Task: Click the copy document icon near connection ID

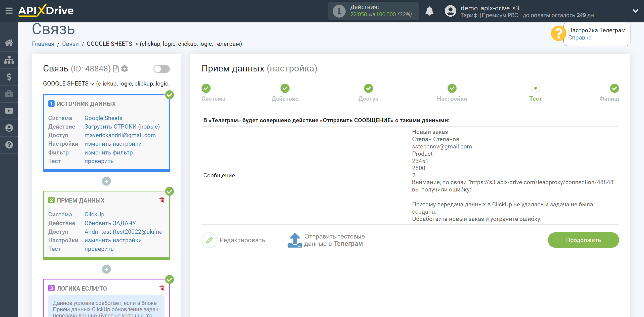Action: [x=116, y=69]
